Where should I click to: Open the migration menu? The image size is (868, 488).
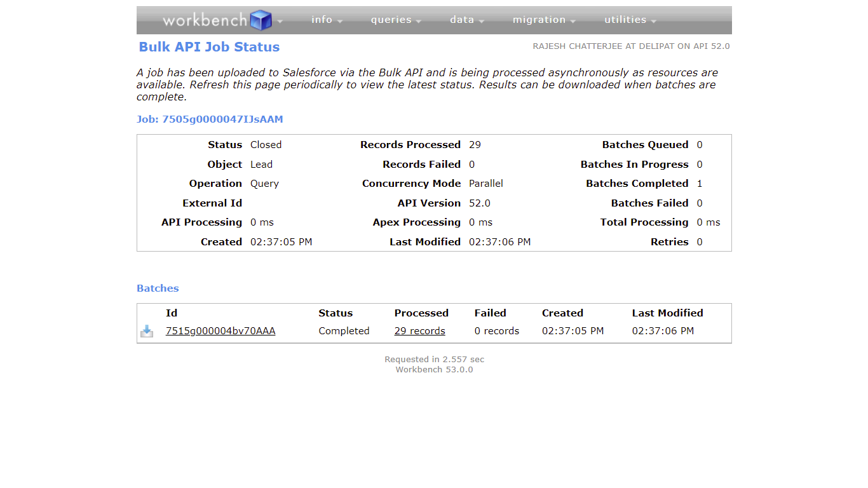(544, 20)
